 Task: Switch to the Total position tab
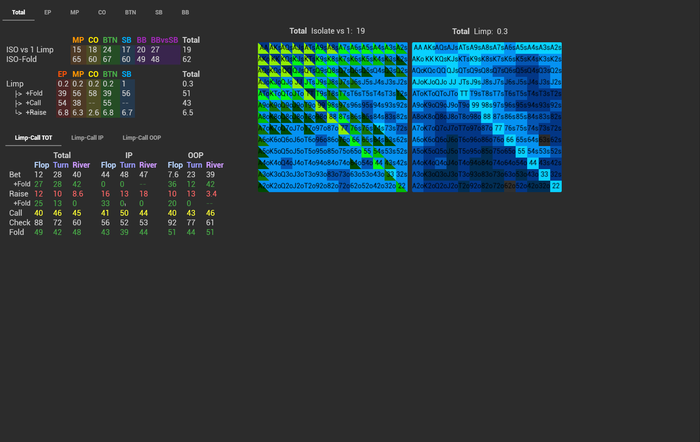pos(18,13)
